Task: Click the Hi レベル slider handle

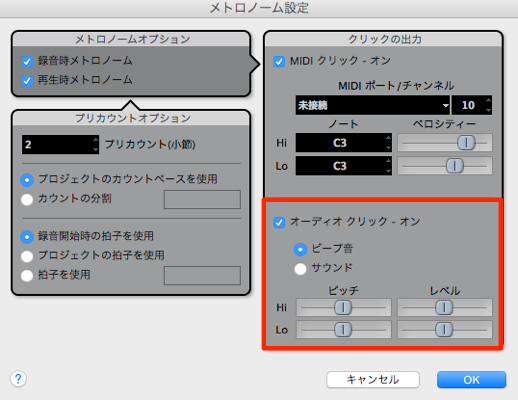Action: point(444,307)
